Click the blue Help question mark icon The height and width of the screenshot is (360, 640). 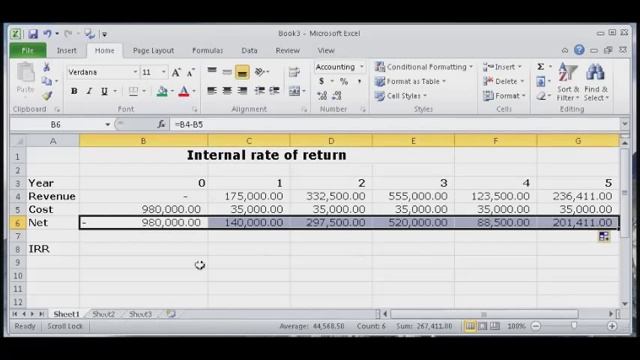click(x=579, y=50)
